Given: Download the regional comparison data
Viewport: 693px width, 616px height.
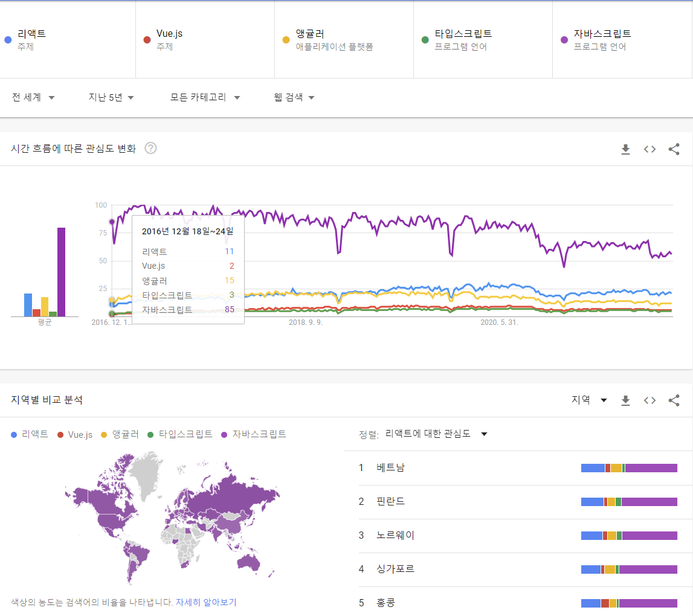Looking at the screenshot, I should click(x=626, y=400).
